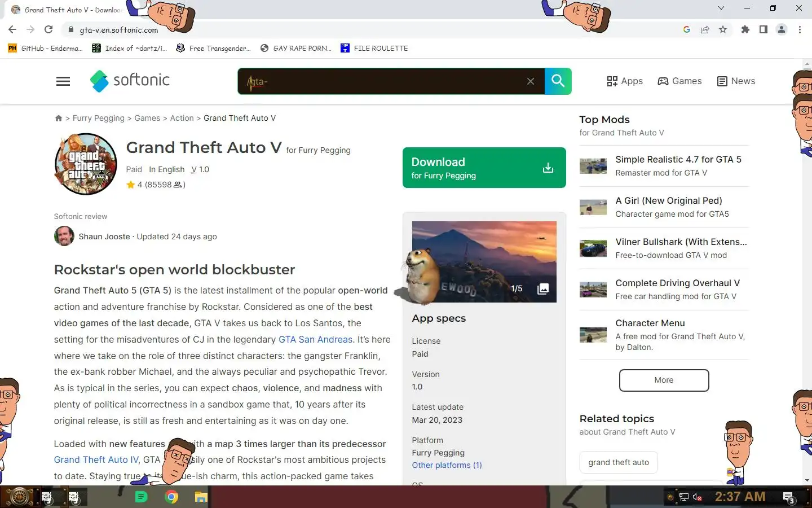The width and height of the screenshot is (812, 508).
Task: Open Complete Driving Overhaul V mod
Action: click(x=677, y=283)
